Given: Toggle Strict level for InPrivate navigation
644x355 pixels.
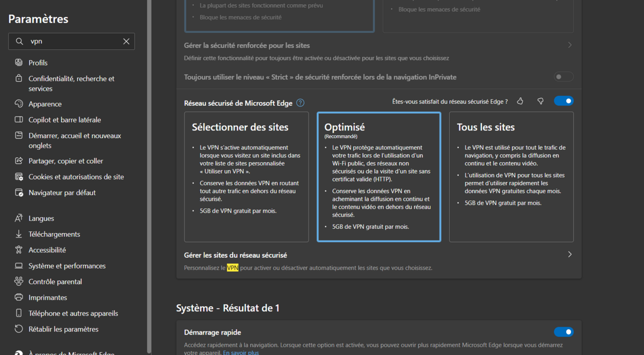Looking at the screenshot, I should coord(563,77).
